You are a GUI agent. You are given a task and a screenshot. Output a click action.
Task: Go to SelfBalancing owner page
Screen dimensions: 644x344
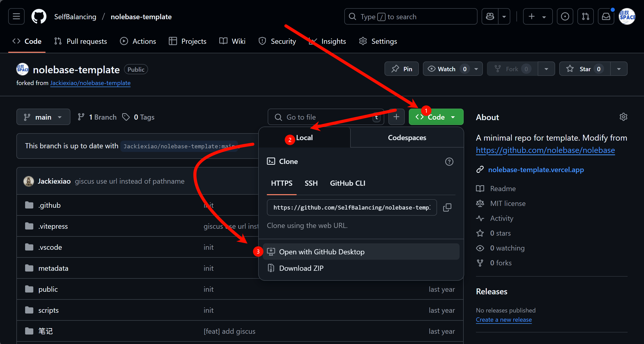(x=75, y=17)
